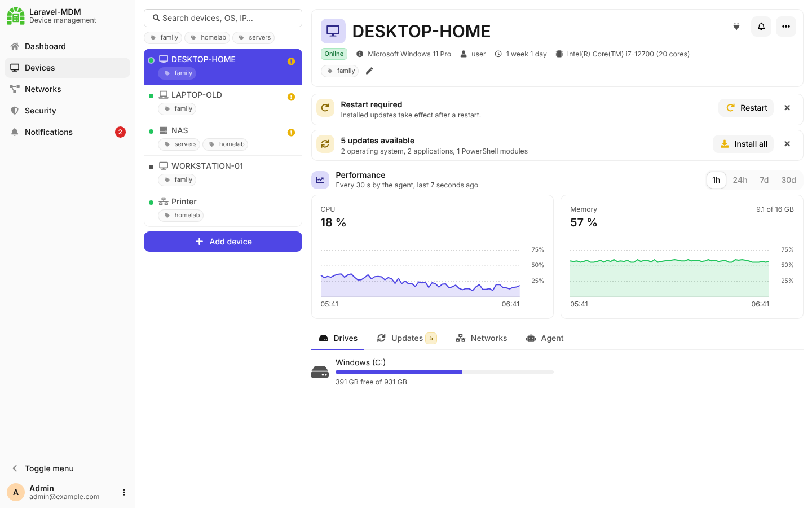
Task: Select the Printer device
Action: click(223, 209)
